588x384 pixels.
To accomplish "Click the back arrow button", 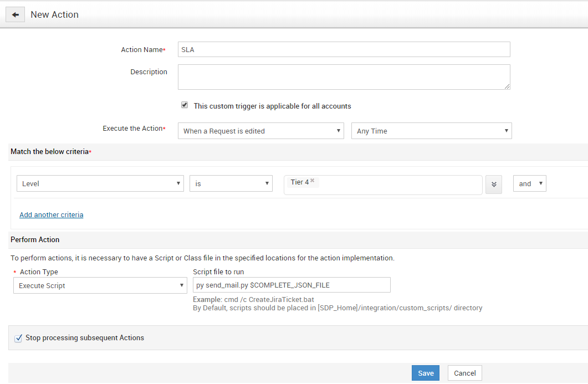I will click(16, 15).
